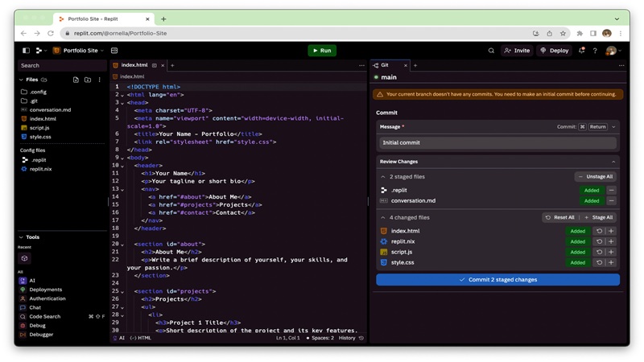Switch to the Git tab
The height and width of the screenshot is (362, 644).
tap(384, 65)
